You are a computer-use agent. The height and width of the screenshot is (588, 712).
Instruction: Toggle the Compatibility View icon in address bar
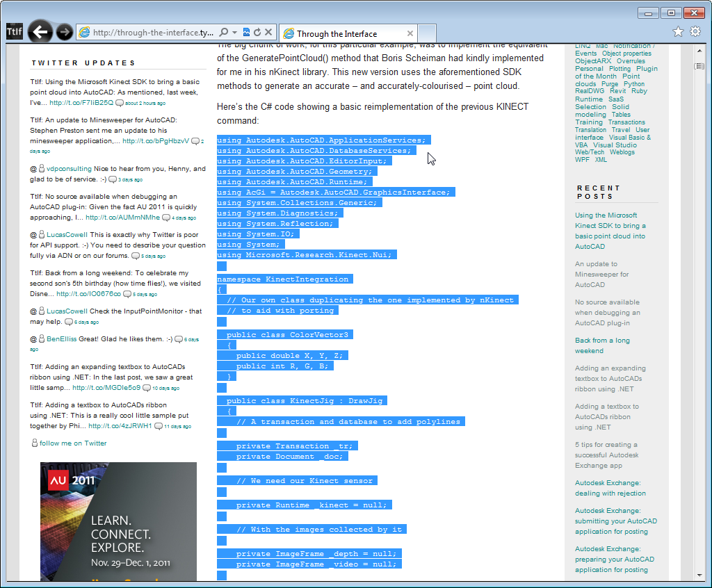(246, 33)
